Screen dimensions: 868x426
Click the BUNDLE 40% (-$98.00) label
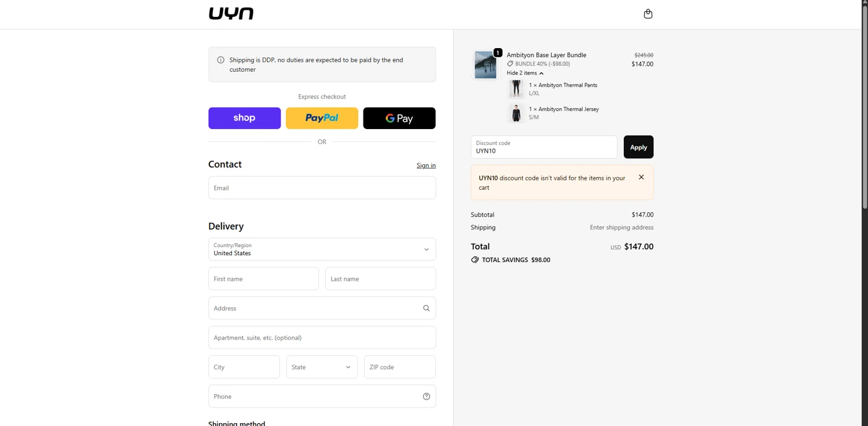pos(543,64)
